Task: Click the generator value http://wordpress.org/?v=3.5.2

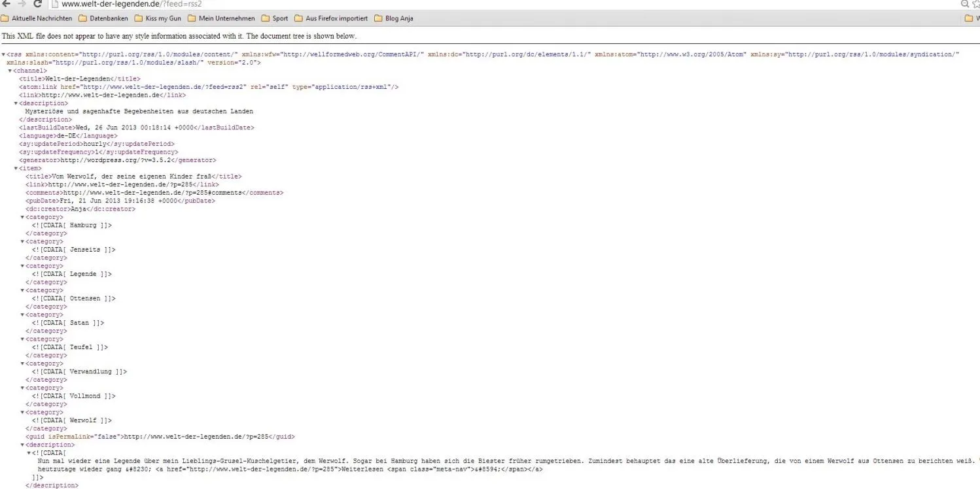Action: click(115, 160)
